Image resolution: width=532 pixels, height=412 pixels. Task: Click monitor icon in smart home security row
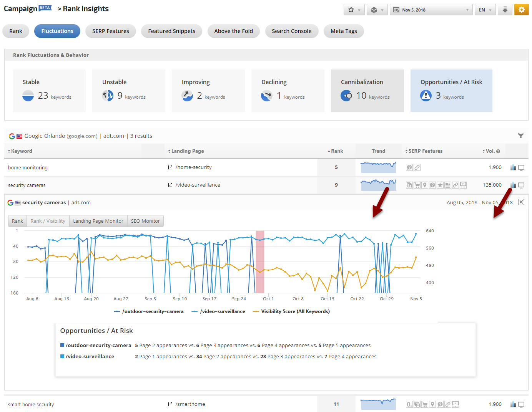521,404
